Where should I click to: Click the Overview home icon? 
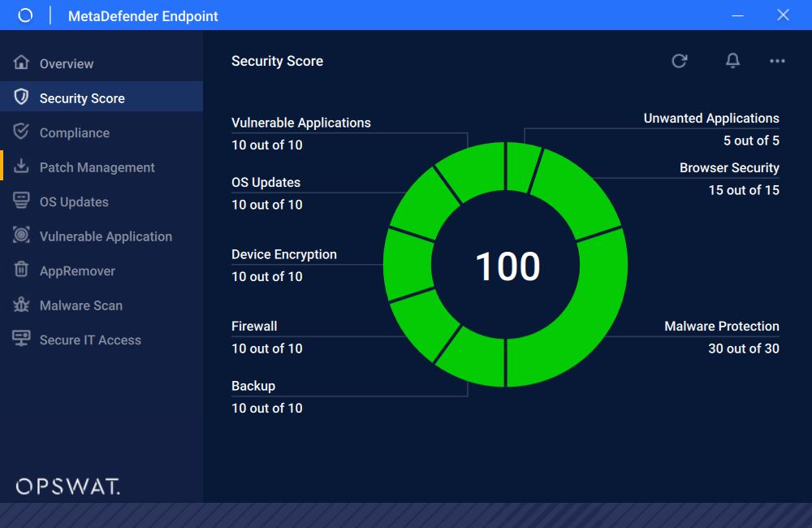tap(21, 63)
